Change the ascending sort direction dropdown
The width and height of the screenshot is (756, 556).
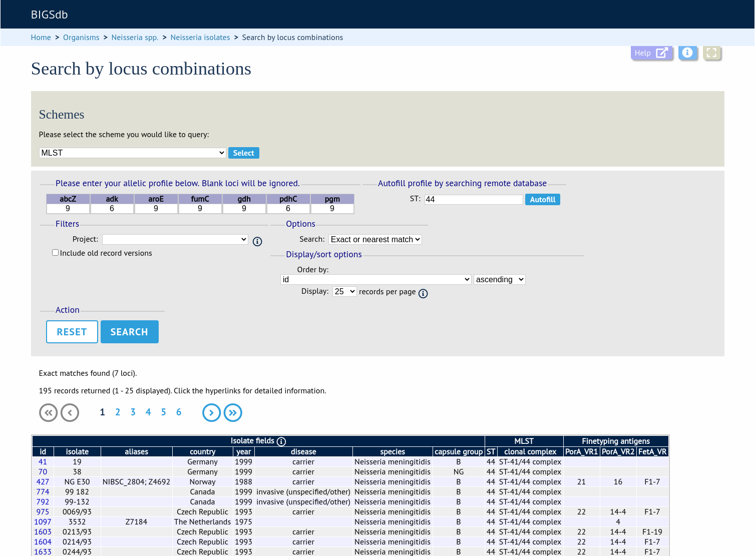[x=499, y=280]
